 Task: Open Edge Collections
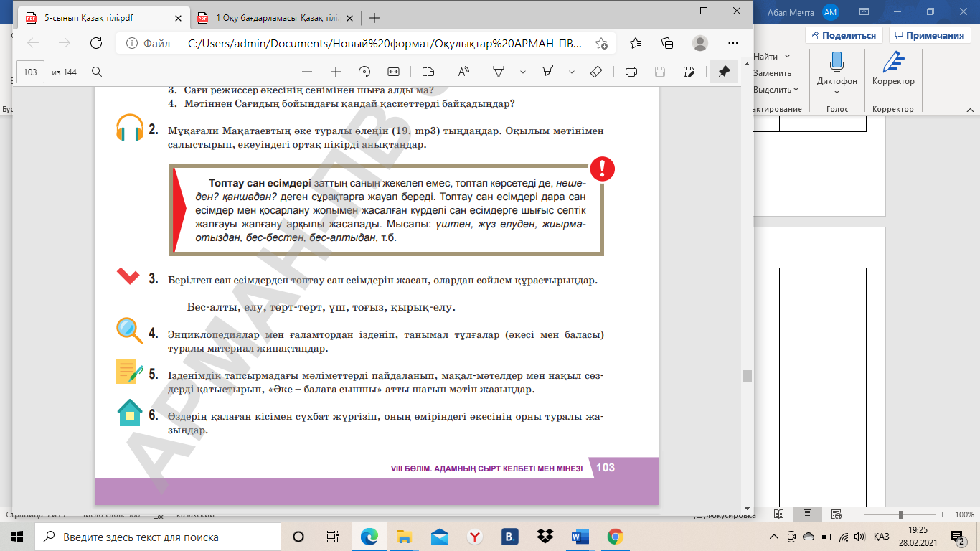pyautogui.click(x=667, y=43)
